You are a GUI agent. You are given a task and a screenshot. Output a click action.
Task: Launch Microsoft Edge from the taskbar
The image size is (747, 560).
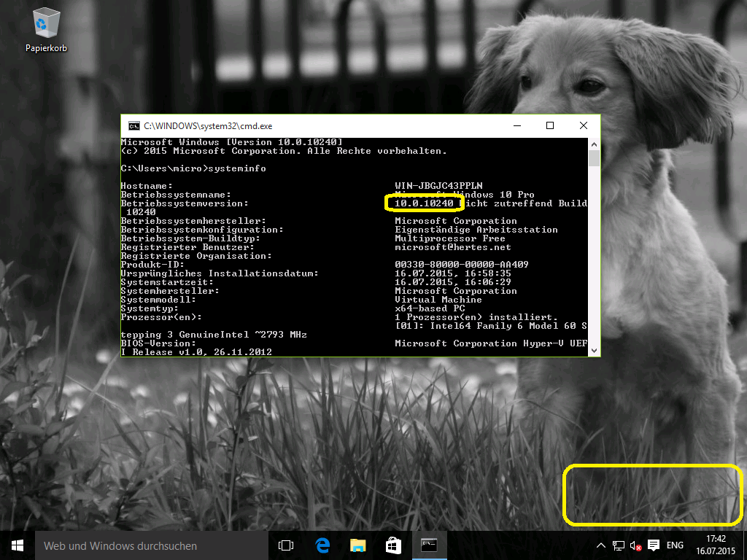[322, 545]
